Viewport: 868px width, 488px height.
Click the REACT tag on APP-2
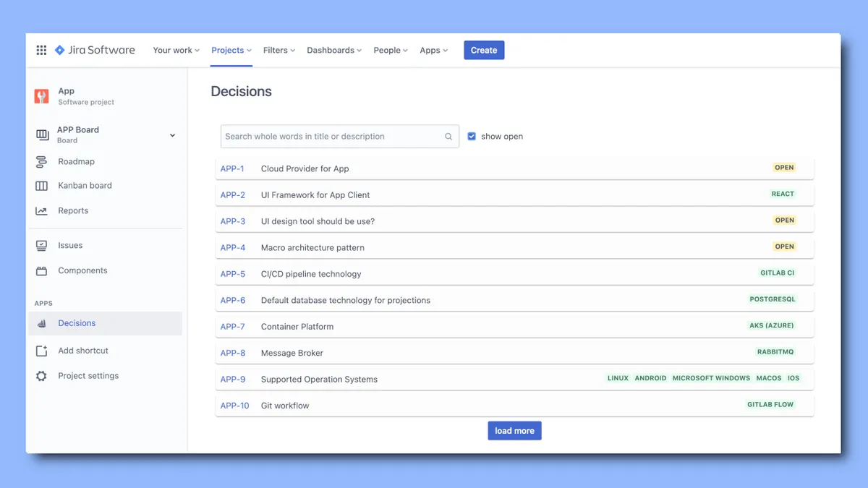[783, 194]
